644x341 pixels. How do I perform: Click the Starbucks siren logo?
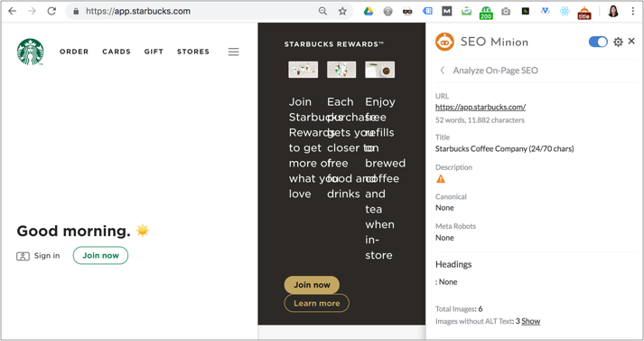pos(31,52)
